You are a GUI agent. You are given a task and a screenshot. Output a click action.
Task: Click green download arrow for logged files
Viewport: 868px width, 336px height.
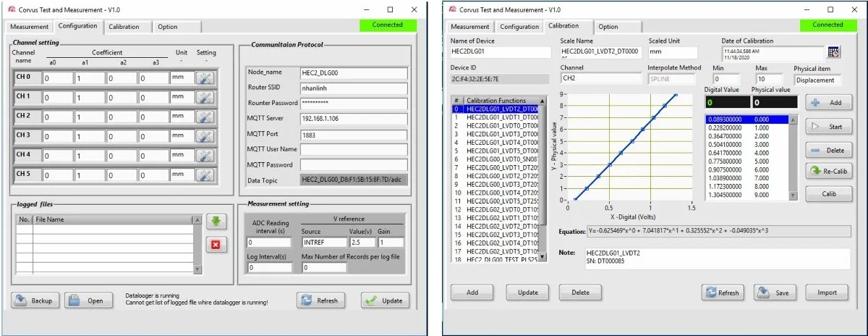[214, 221]
